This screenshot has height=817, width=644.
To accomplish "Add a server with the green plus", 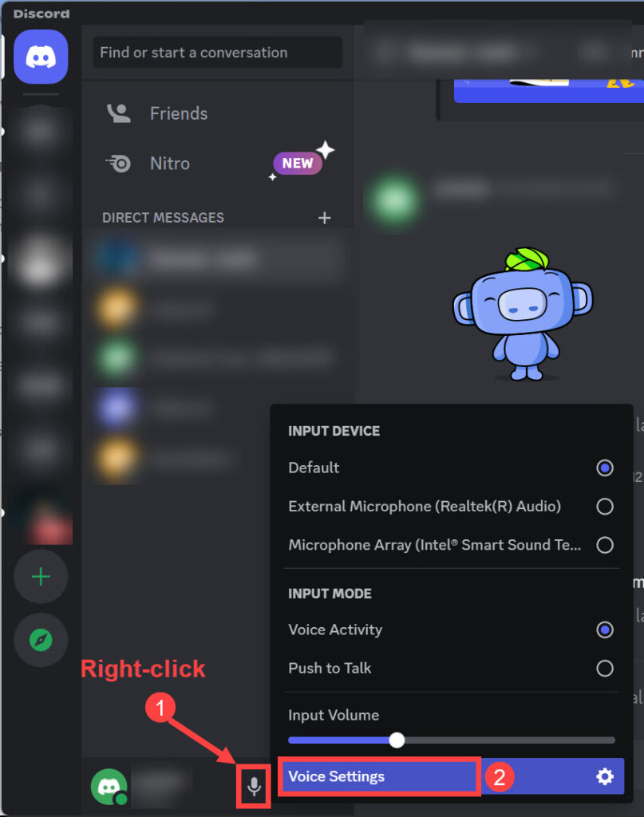I will [x=41, y=576].
